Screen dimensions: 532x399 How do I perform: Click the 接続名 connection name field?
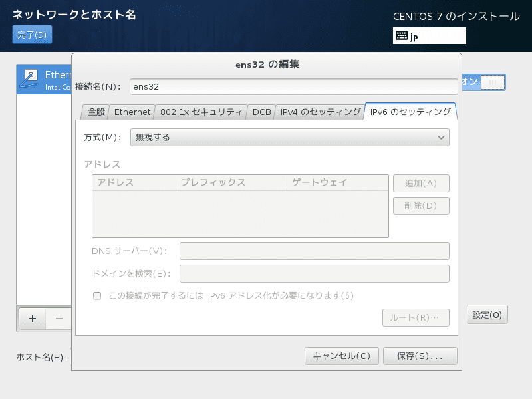tap(293, 86)
